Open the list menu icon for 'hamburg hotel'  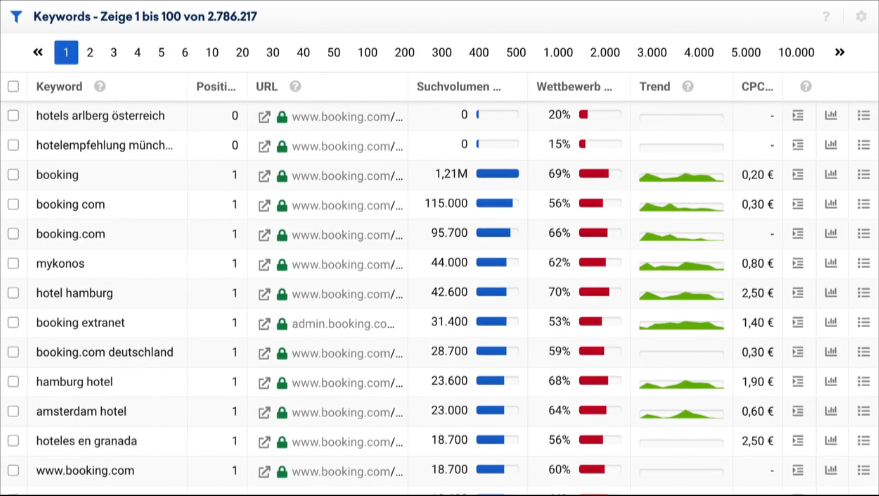(863, 382)
